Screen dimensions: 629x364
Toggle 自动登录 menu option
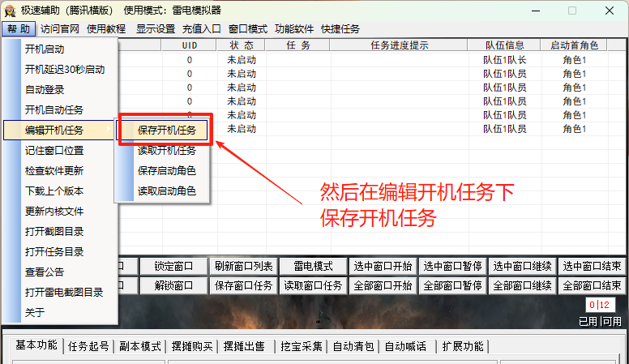click(45, 90)
